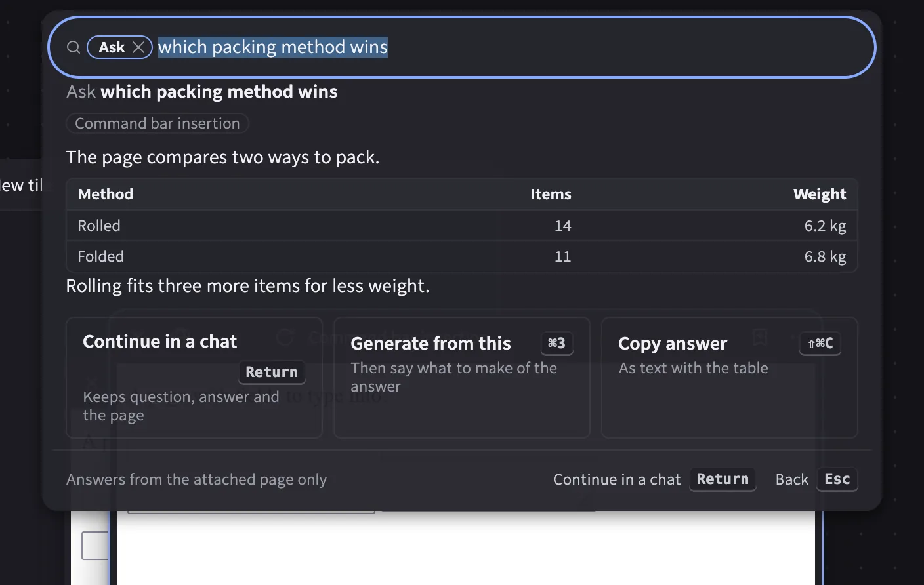Click the search magnifier icon
Image resolution: width=924 pixels, height=585 pixels.
(73, 47)
